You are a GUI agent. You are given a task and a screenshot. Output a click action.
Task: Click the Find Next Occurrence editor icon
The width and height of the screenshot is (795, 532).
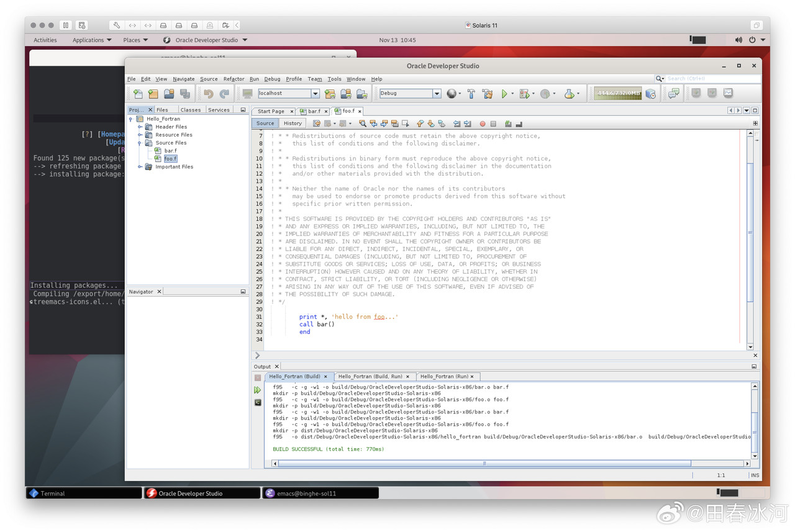tap(384, 124)
